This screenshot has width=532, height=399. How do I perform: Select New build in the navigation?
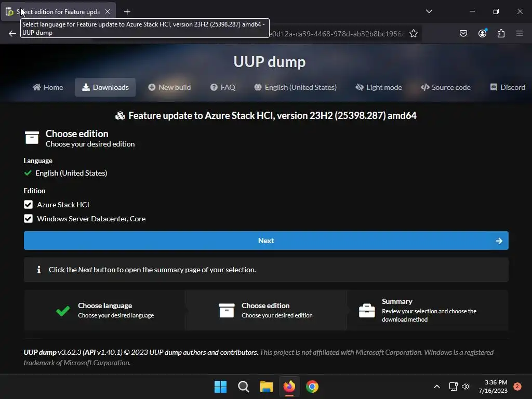[169, 87]
